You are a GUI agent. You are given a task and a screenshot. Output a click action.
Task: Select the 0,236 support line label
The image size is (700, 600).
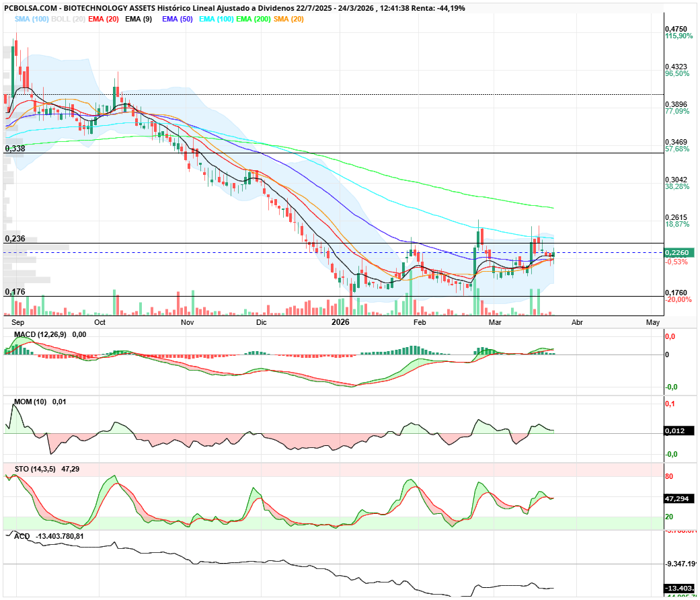[15, 238]
